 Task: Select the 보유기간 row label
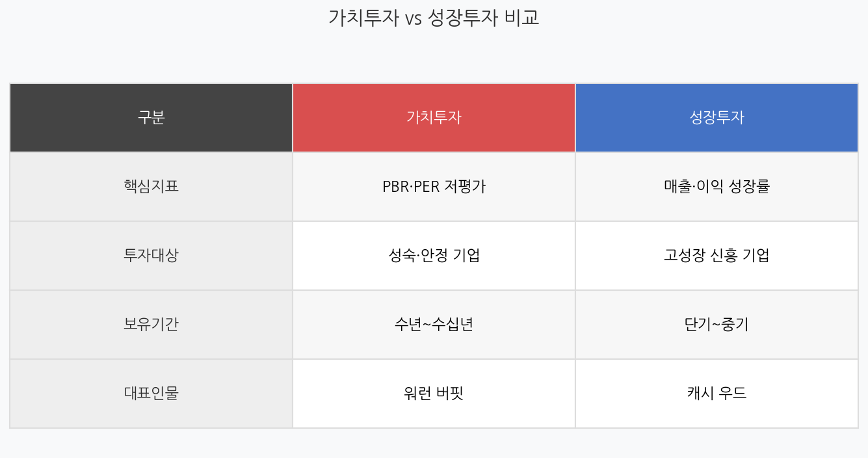(151, 325)
